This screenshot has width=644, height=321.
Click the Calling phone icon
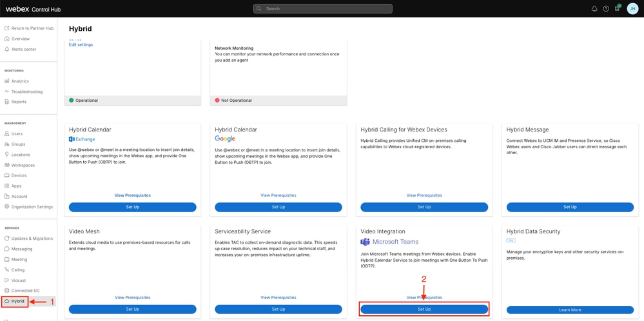tap(6, 269)
